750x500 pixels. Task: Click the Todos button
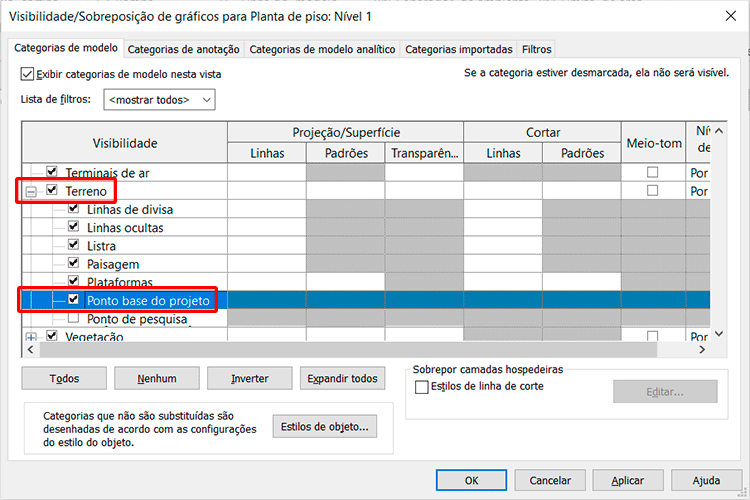[x=64, y=378]
